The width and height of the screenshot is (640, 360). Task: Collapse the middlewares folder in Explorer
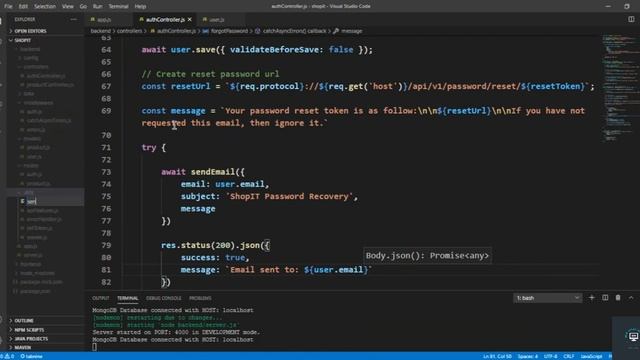pyautogui.click(x=38, y=103)
